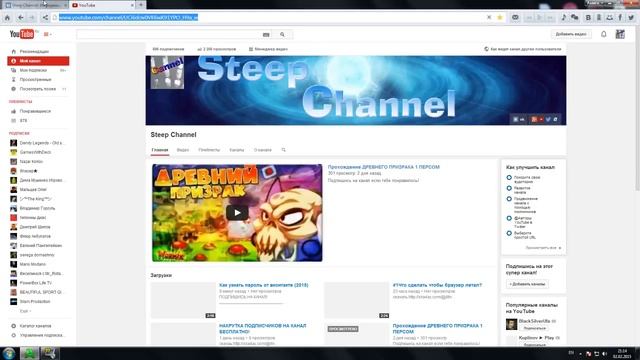Open the guide dropdown beside the YouTube logo
Screen dimensions: 640x360
pyautogui.click(x=47, y=34)
